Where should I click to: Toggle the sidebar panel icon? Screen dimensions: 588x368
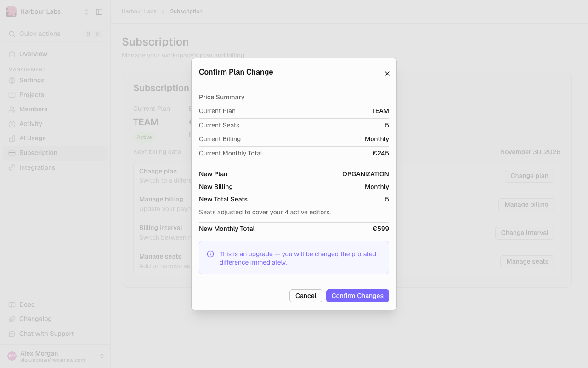pyautogui.click(x=99, y=12)
